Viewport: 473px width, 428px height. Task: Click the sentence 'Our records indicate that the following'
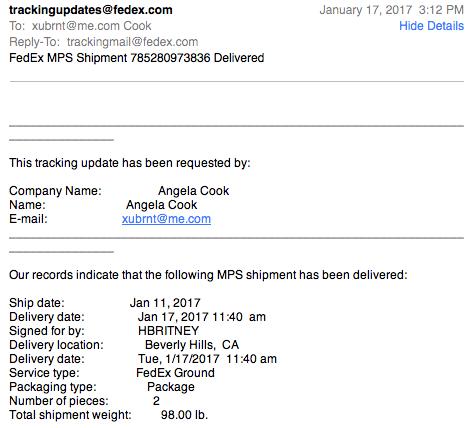tap(112, 275)
